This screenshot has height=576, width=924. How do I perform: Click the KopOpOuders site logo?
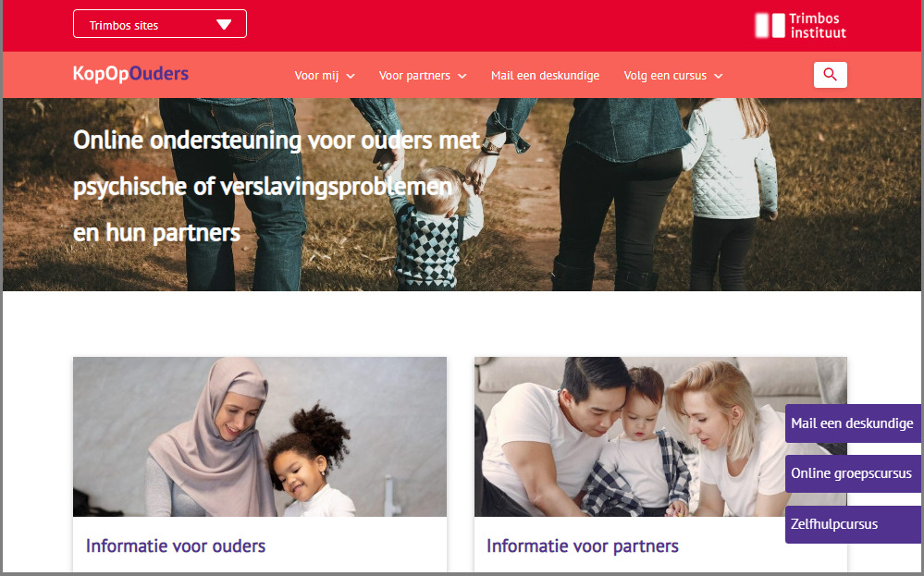[130, 74]
